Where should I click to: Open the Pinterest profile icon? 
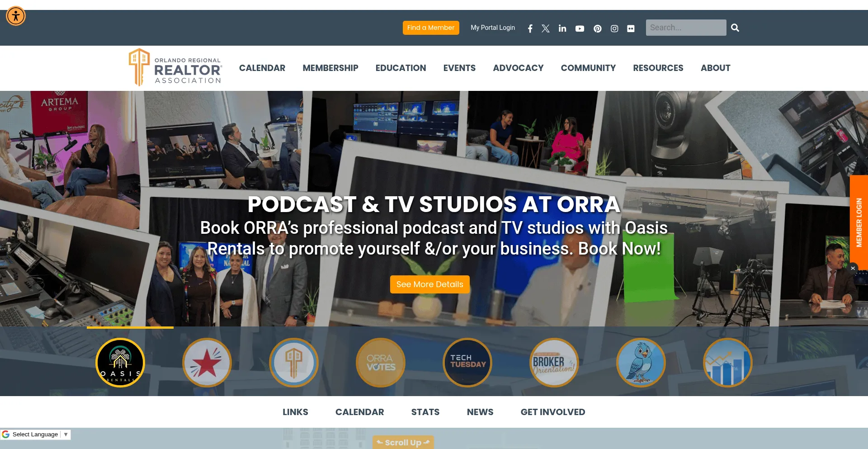point(597,28)
